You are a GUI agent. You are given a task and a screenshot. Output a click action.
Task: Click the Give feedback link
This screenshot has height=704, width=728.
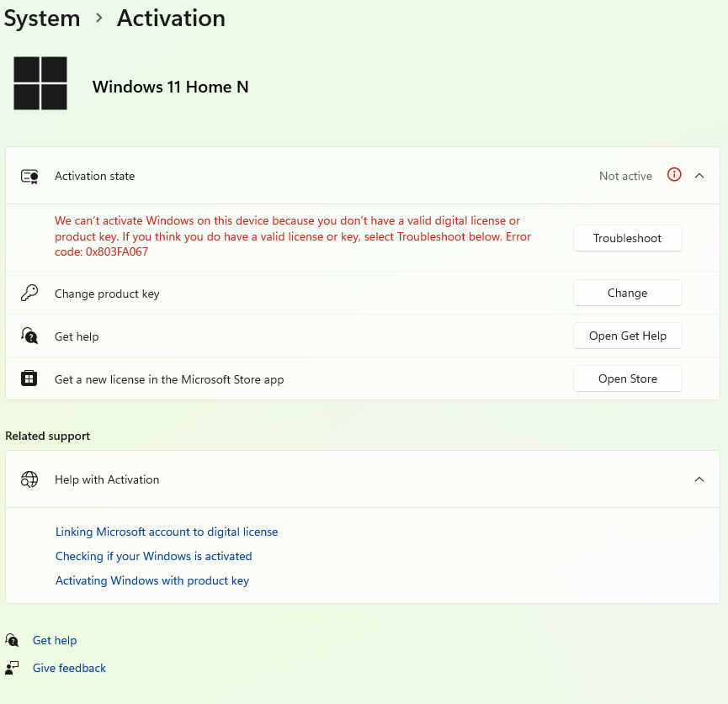[69, 669]
